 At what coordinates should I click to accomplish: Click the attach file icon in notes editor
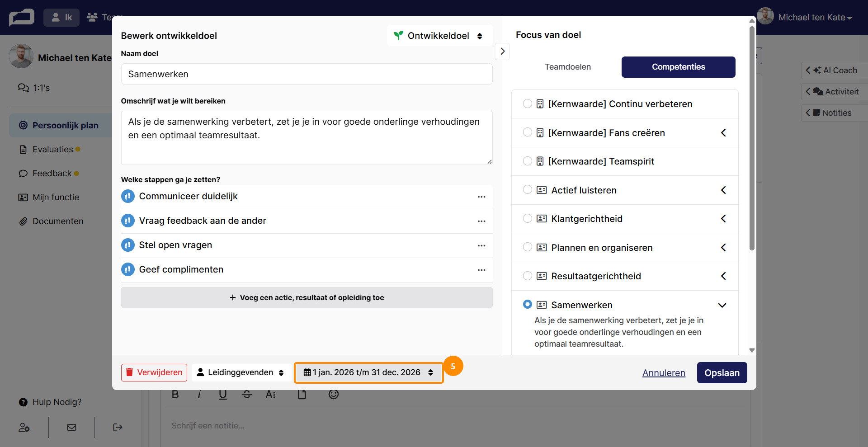302,395
